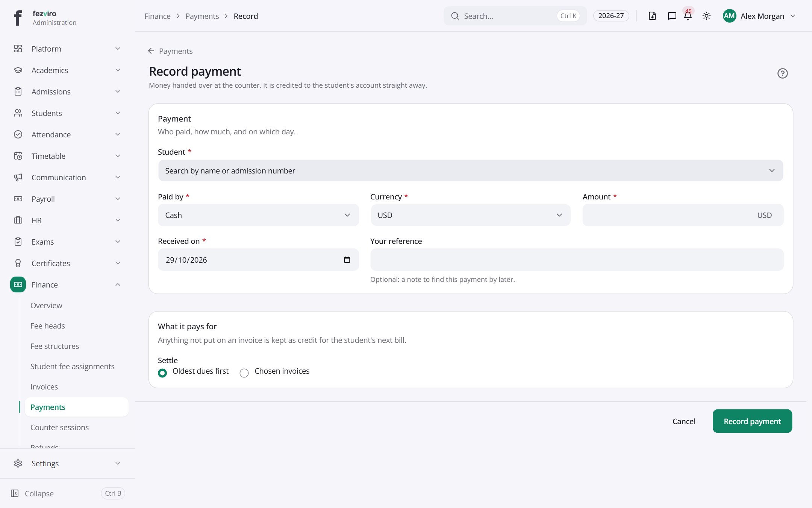
Task: Open the Currency USD dropdown
Action: [x=471, y=215]
